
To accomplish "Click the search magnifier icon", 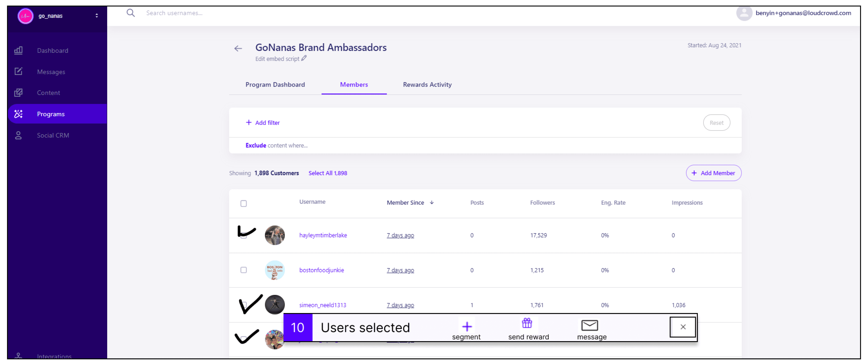I will (x=130, y=13).
